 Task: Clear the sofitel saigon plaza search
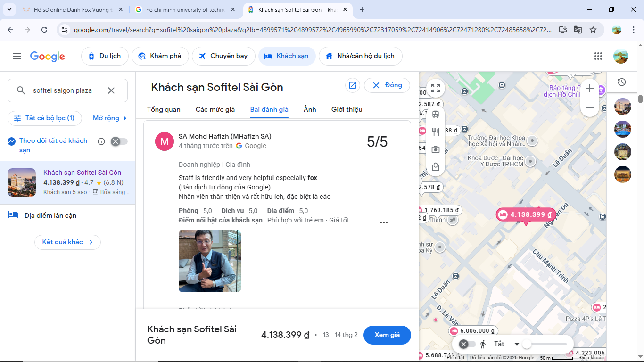pos(111,90)
